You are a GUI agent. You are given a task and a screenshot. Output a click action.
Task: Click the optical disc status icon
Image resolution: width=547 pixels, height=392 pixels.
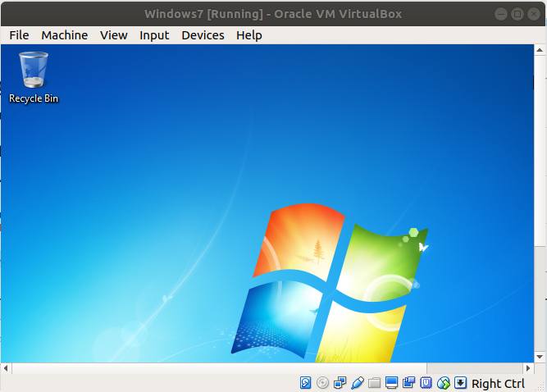click(x=322, y=383)
